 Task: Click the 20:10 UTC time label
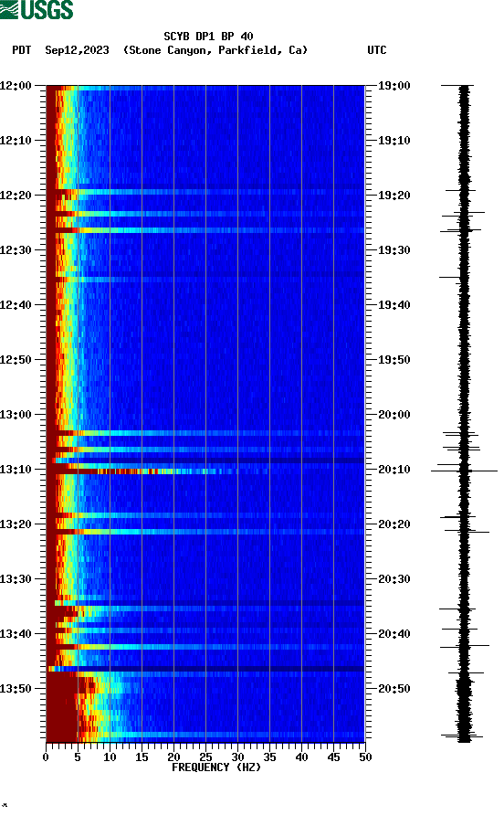(x=394, y=470)
